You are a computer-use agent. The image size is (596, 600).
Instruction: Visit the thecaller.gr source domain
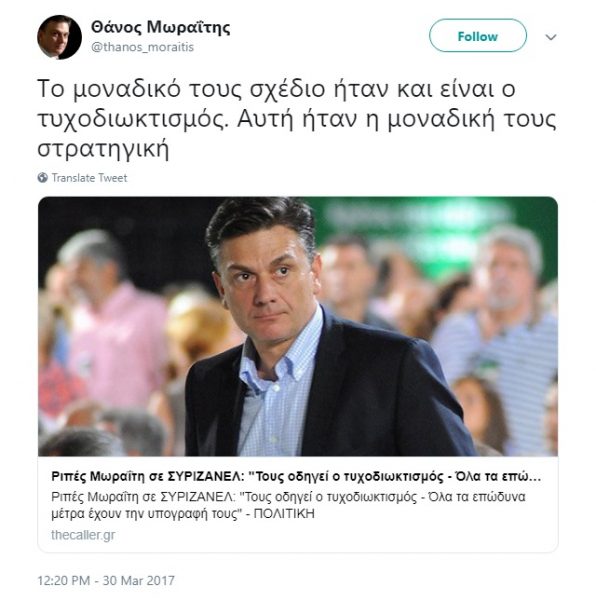83,535
